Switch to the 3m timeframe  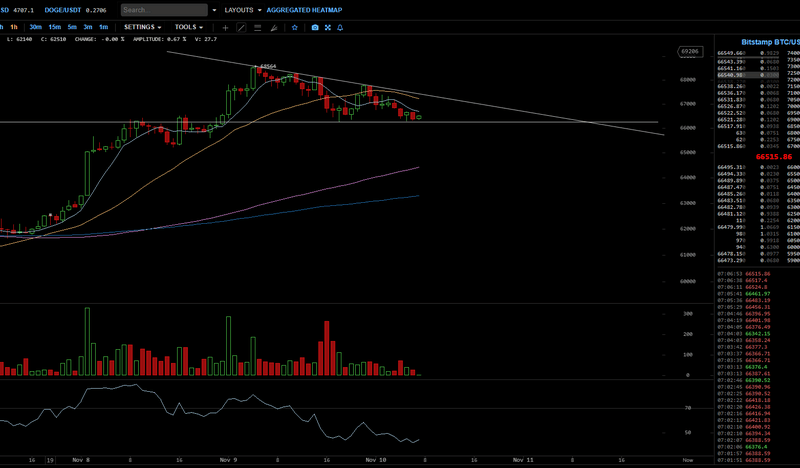coord(88,27)
